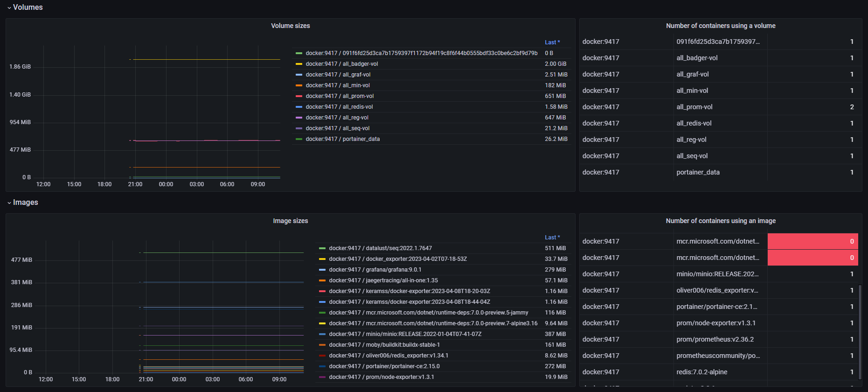The image size is (868, 392).
Task: Toggle series docker:9417 / all_min-vol
Action: 338,85
